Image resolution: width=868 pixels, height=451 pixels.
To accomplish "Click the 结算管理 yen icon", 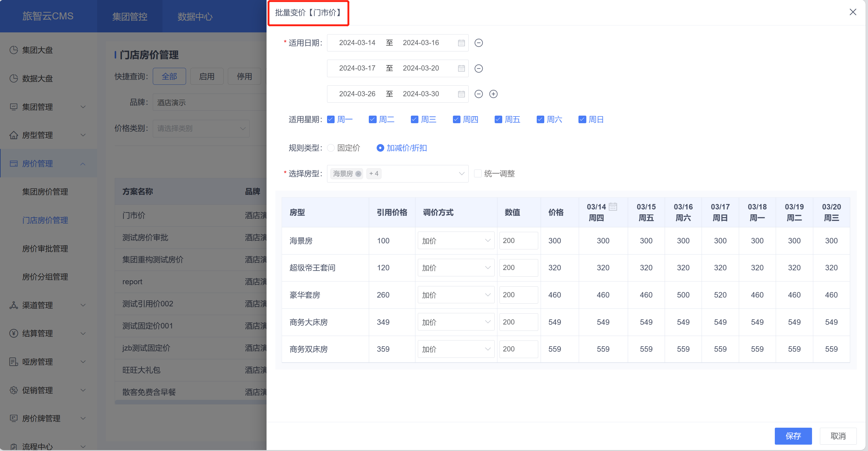I will [x=14, y=333].
